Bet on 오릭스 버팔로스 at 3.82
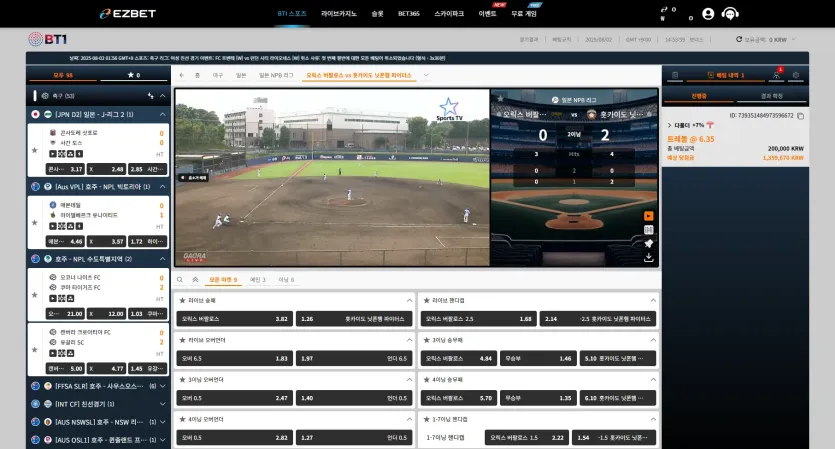This screenshot has height=449, width=835. click(x=234, y=319)
